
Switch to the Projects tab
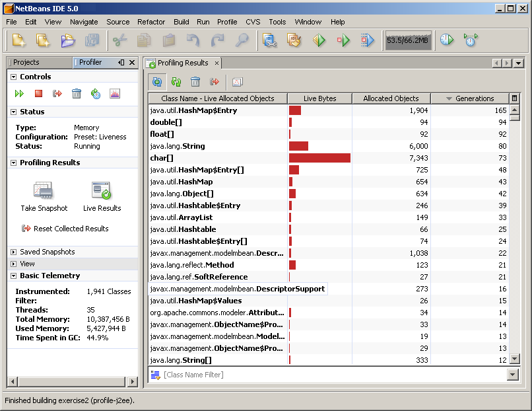(40, 63)
